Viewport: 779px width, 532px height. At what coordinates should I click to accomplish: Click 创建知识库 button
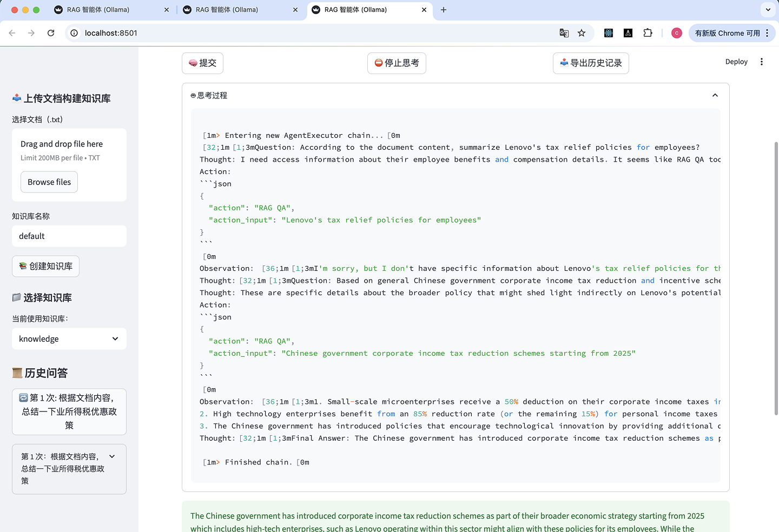pyautogui.click(x=45, y=267)
